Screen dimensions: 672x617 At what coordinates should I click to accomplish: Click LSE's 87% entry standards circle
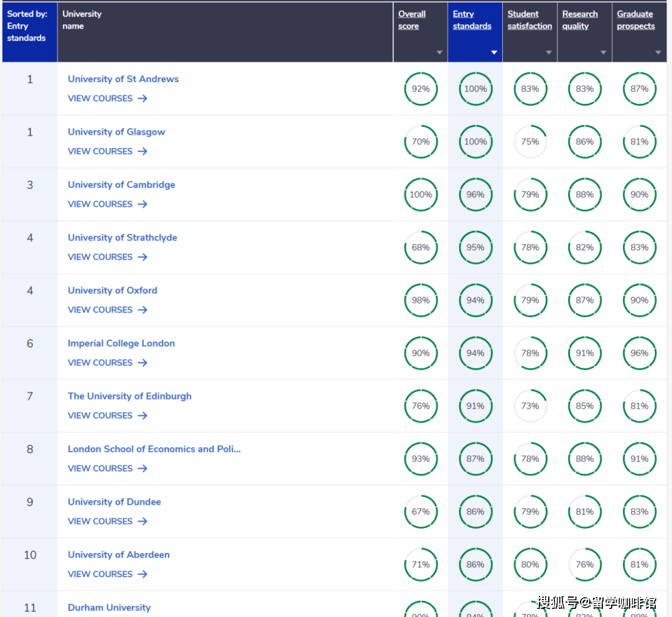pos(476,459)
